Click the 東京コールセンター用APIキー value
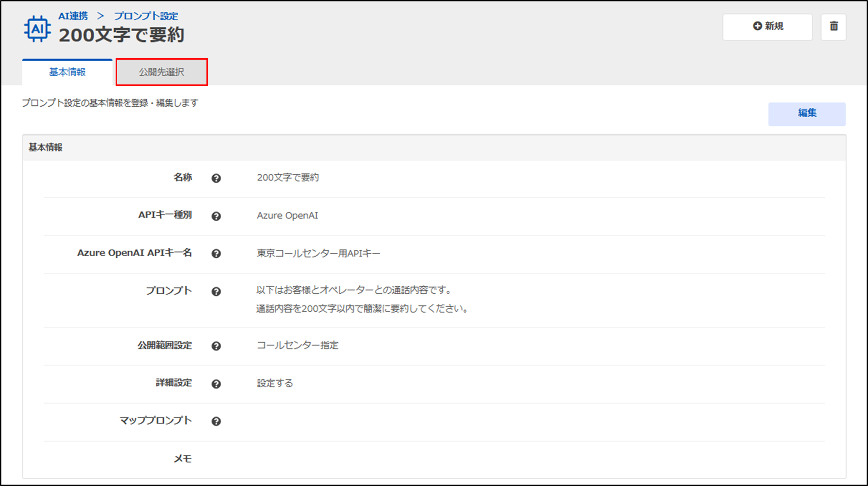868x486 pixels. point(318,253)
